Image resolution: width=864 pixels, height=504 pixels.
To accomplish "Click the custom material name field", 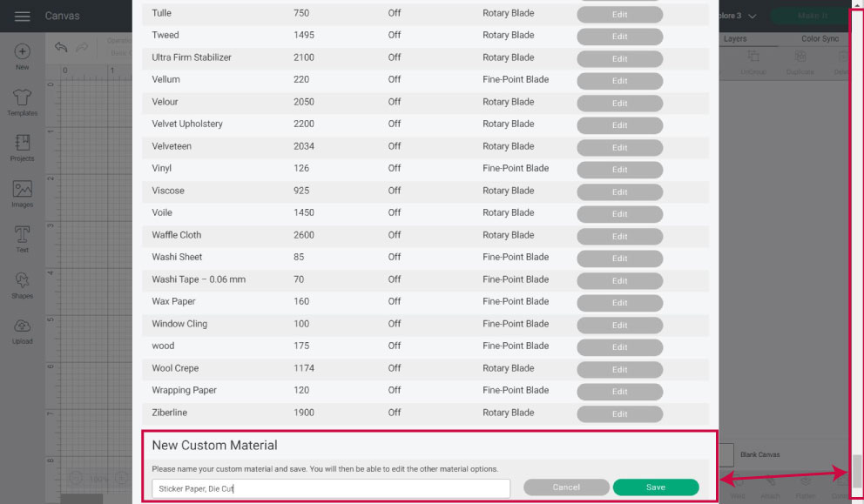I will click(329, 488).
